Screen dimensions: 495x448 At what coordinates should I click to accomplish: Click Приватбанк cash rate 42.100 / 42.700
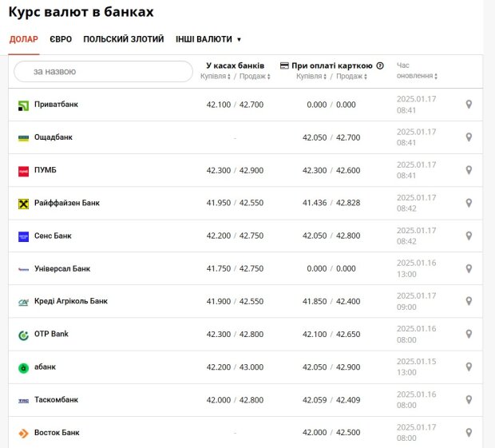(x=235, y=105)
